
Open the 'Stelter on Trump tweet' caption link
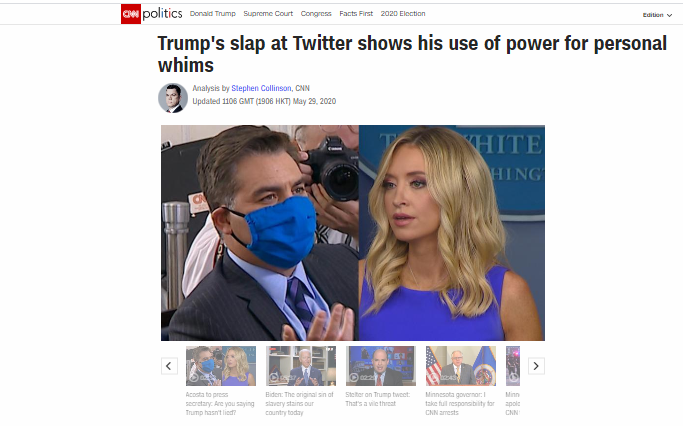click(378, 399)
